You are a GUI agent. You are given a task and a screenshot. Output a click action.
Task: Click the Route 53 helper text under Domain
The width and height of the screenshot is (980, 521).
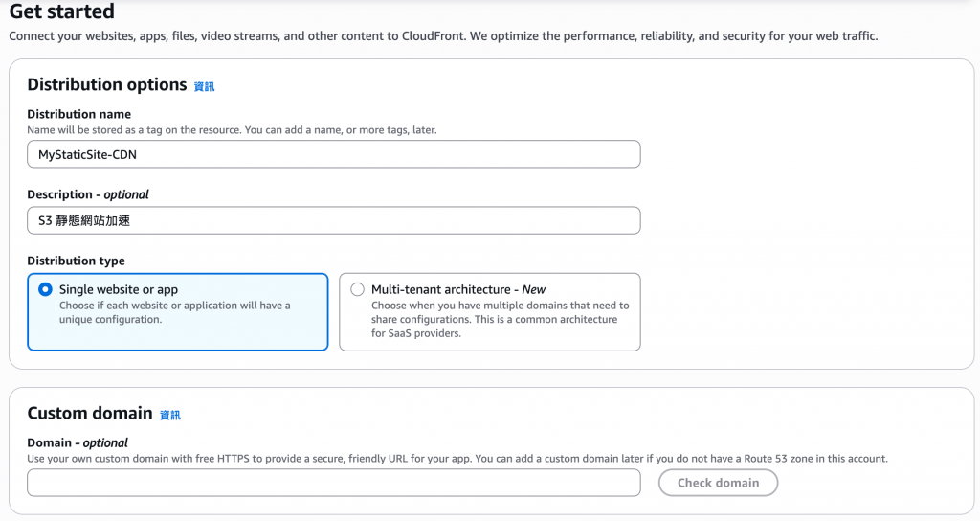(x=457, y=459)
